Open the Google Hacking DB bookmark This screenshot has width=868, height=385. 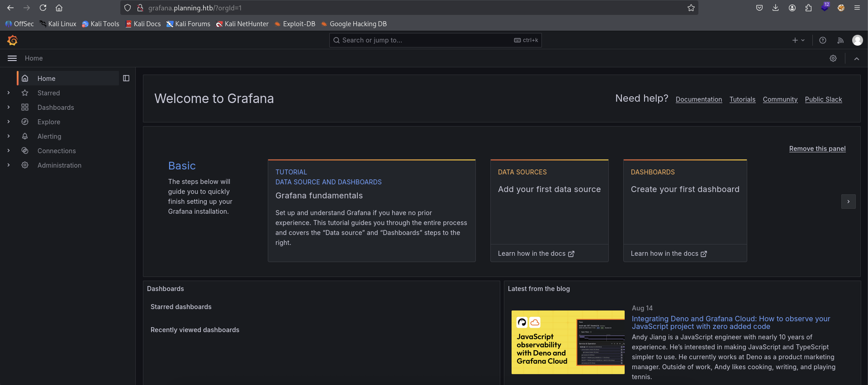coord(354,24)
